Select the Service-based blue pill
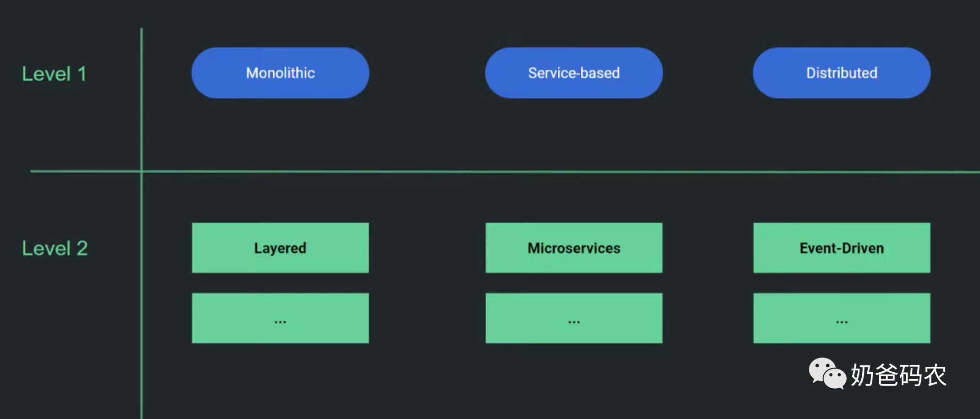Image resolution: width=980 pixels, height=419 pixels. click(574, 73)
